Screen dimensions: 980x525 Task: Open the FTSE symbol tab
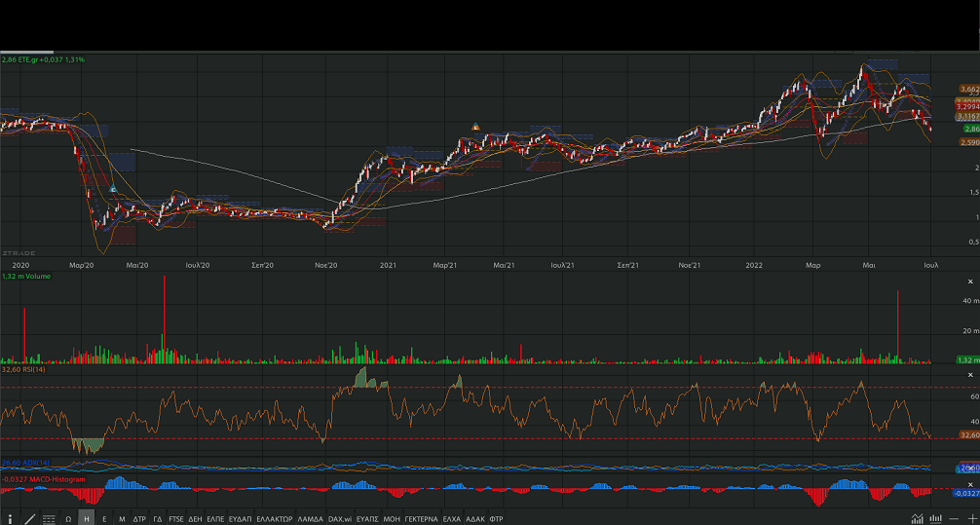176,518
